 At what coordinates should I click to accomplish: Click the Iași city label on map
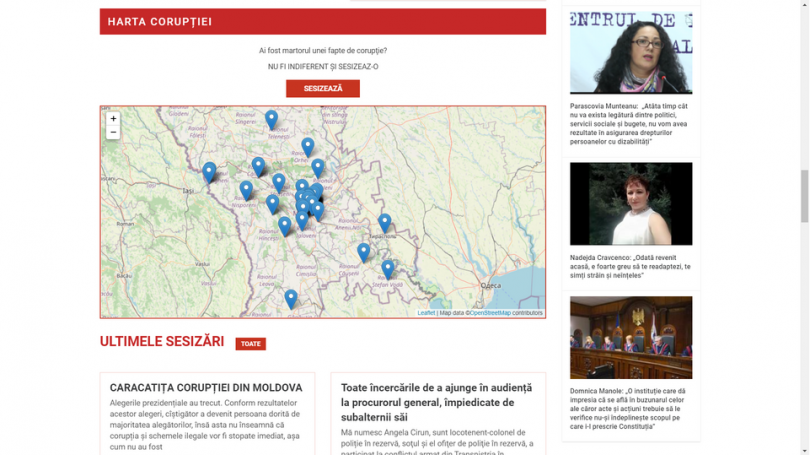click(188, 191)
